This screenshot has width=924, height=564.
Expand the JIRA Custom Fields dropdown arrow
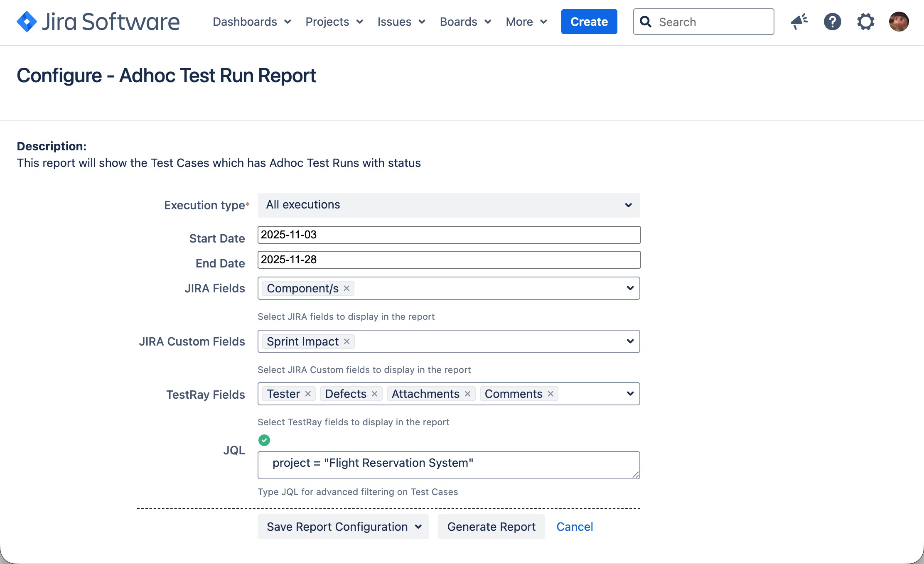tap(630, 341)
